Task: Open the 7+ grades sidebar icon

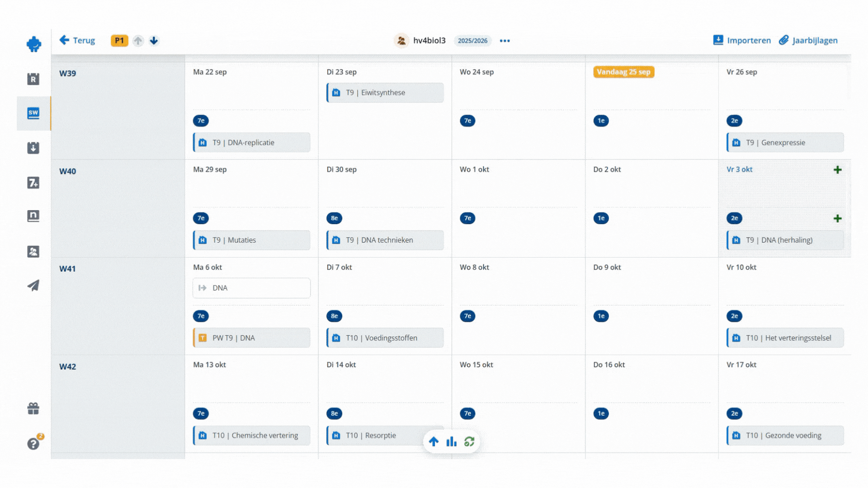Action: coord(33,183)
